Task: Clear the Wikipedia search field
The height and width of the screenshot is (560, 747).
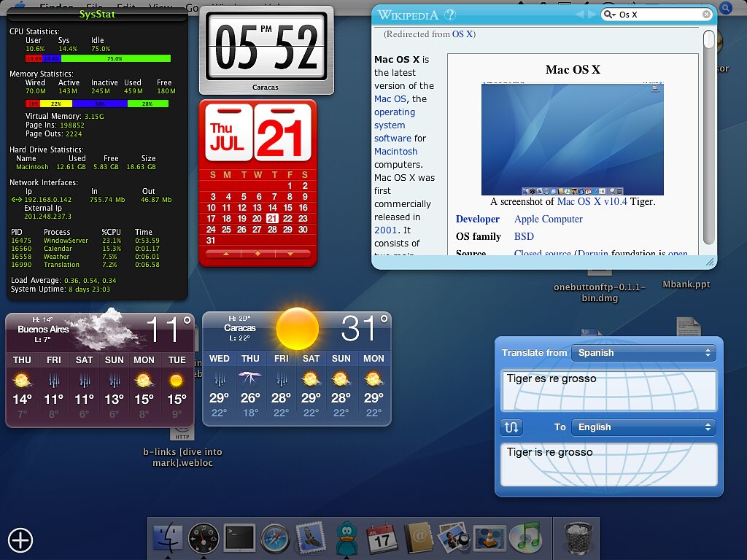Action: tap(706, 15)
